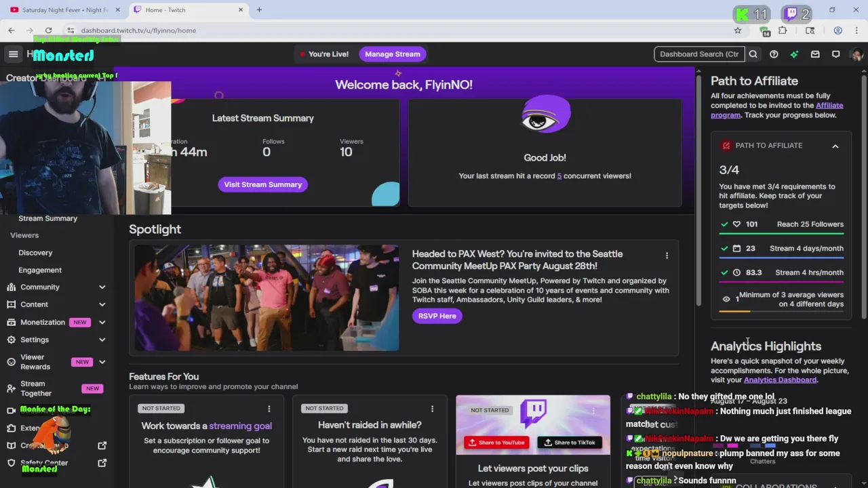Click the Content sidebar icon
Viewport: 868px width, 488px height.
click(11, 305)
